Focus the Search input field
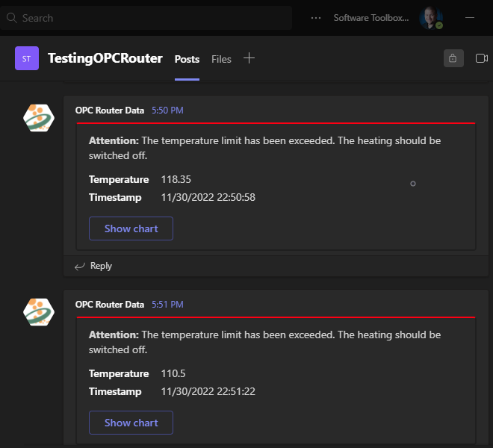 point(146,18)
